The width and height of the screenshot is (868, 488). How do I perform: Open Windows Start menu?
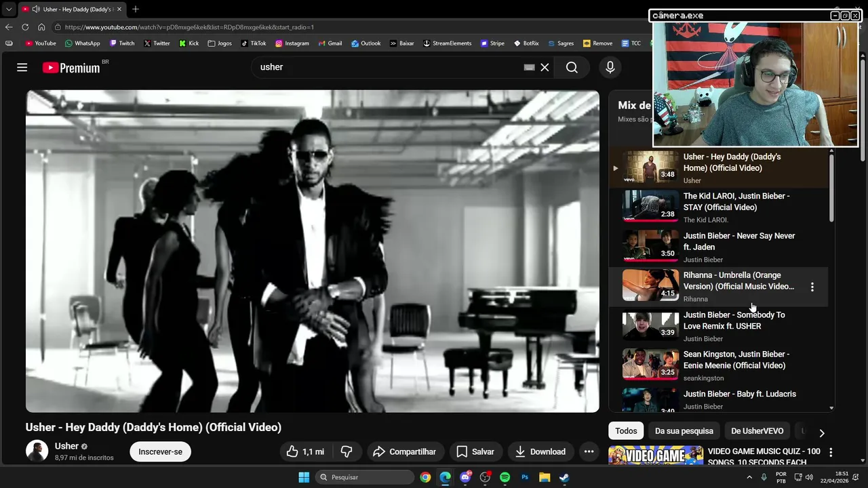tap(304, 477)
